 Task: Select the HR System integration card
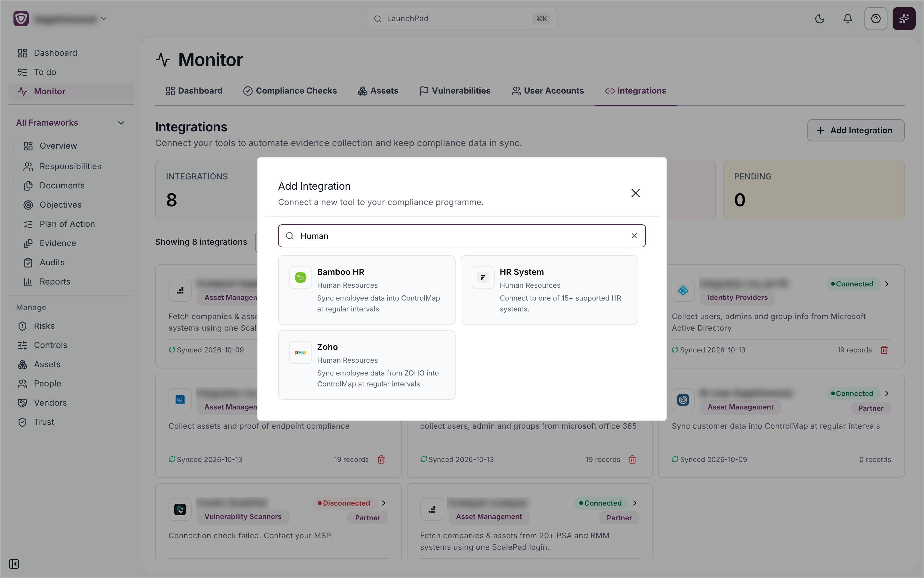tap(549, 290)
